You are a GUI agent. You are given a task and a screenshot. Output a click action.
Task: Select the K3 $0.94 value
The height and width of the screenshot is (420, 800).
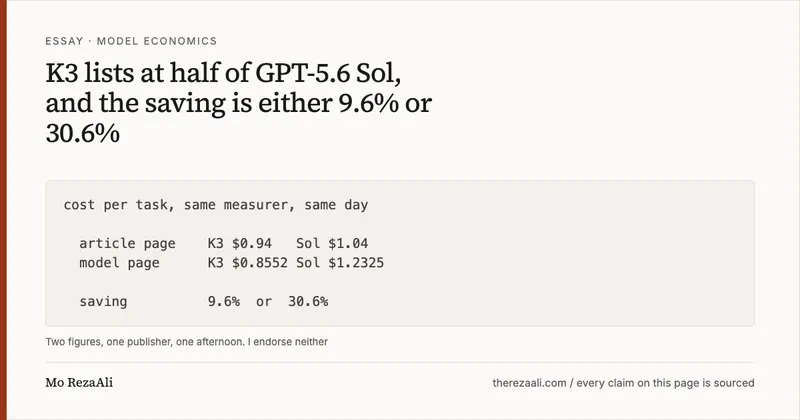(x=240, y=243)
